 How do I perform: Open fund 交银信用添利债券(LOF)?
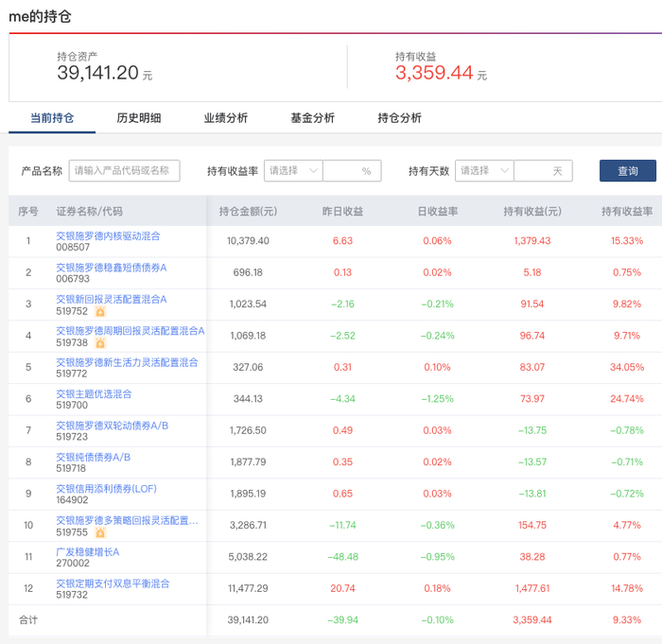pos(106,489)
